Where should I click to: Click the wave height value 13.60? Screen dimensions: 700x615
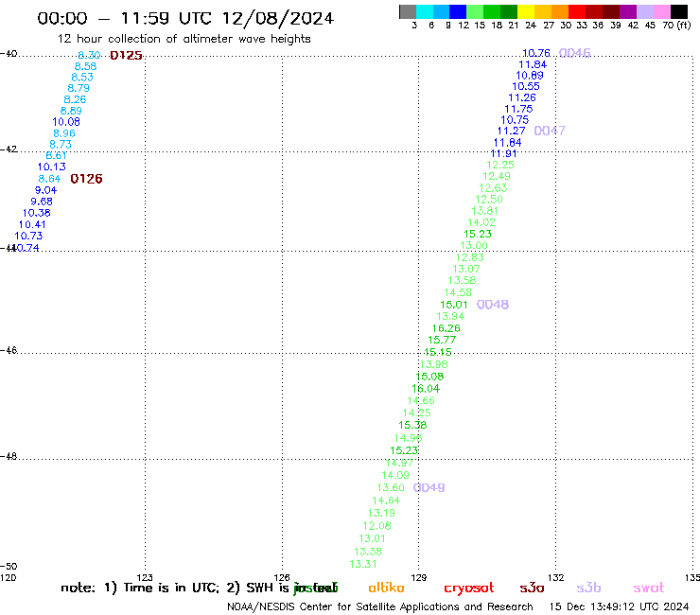tap(390, 487)
